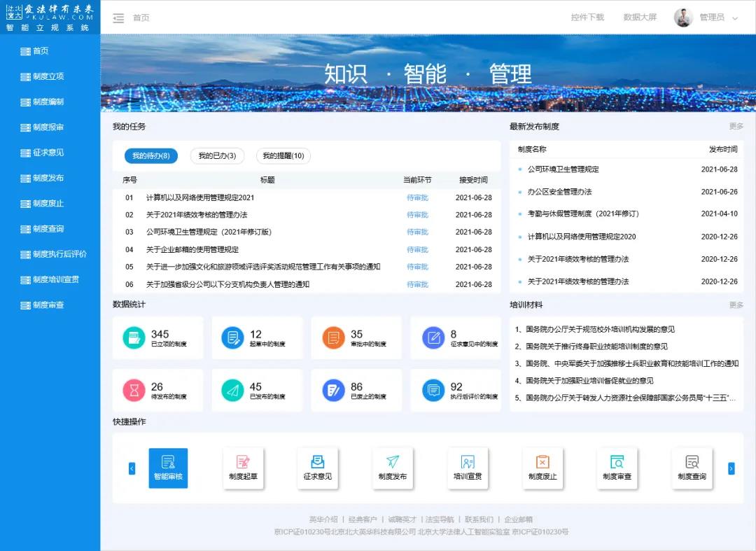Select 制度执行后评价 in the sidebar
This screenshot has height=551, width=756.
click(59, 254)
